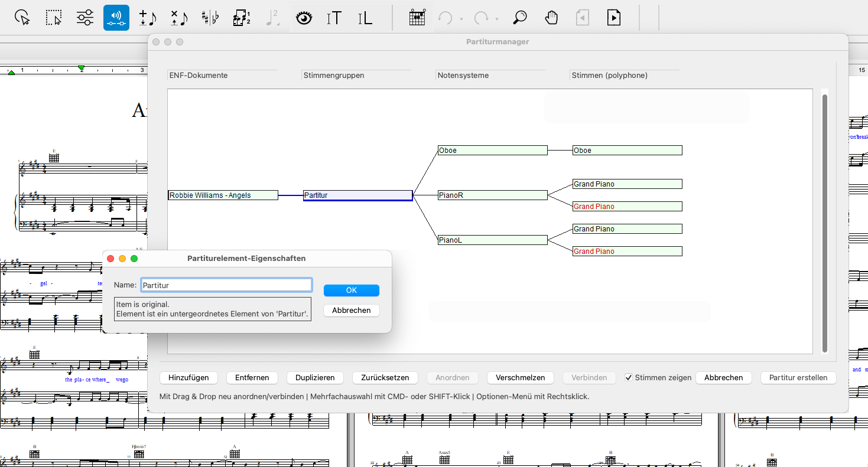Open the guitar chord diagram tool

click(418, 18)
